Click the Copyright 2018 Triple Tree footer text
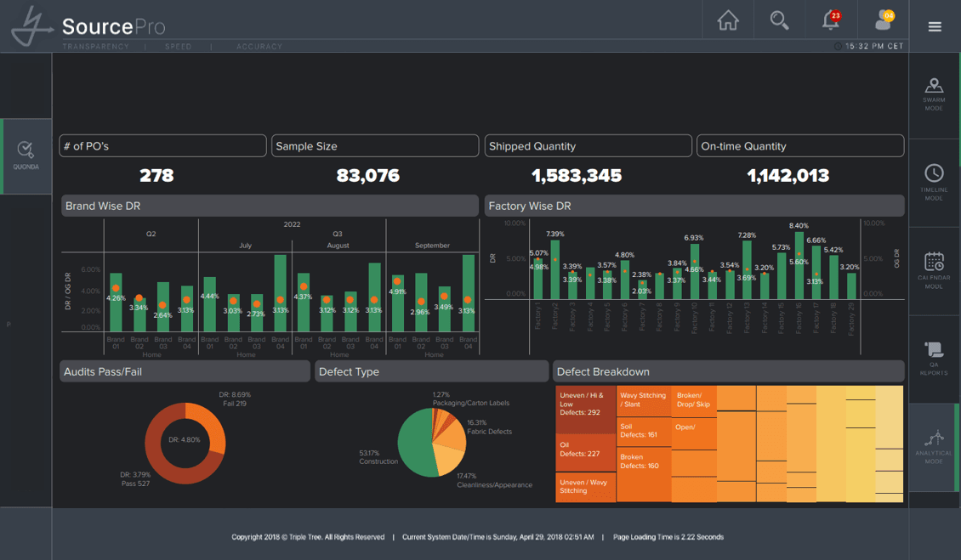This screenshot has height=560, width=961. coord(308,537)
